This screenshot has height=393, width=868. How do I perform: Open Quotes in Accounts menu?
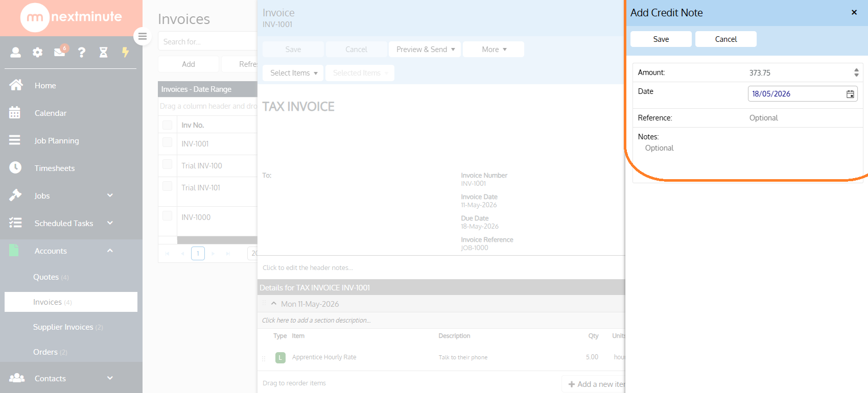coord(51,277)
